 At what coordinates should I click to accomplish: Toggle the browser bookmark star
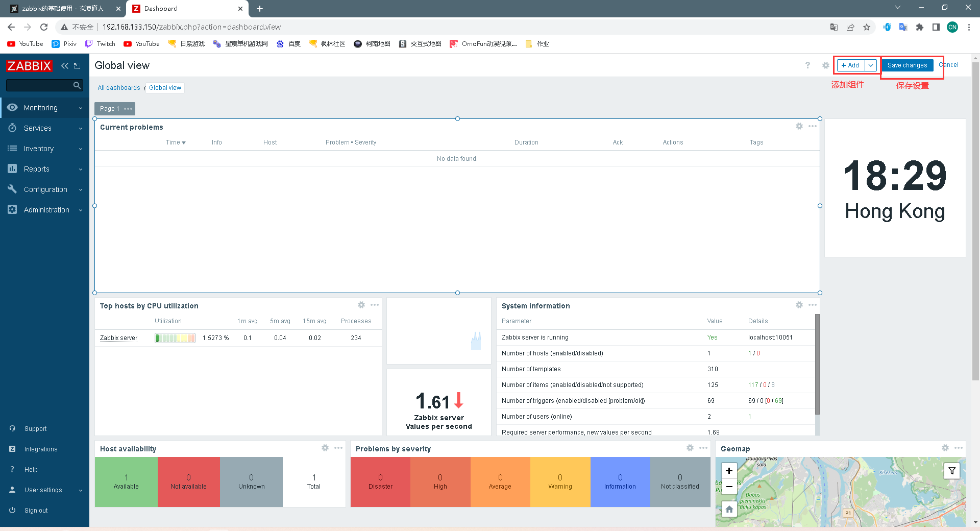coord(867,27)
